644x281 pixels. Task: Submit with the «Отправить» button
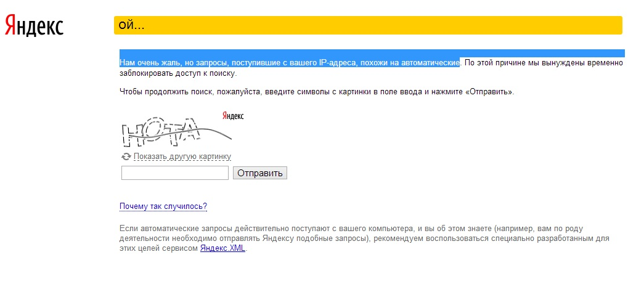[260, 173]
